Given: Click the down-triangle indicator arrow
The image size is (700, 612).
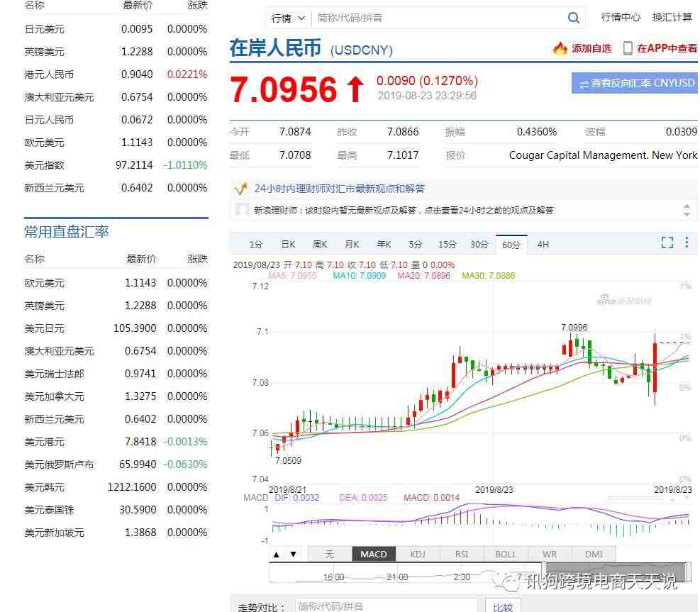Looking at the screenshot, I should click(x=294, y=555).
